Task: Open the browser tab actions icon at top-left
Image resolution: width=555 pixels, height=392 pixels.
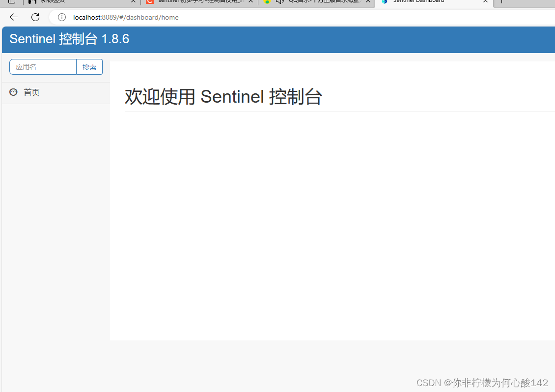Action: pos(11,2)
